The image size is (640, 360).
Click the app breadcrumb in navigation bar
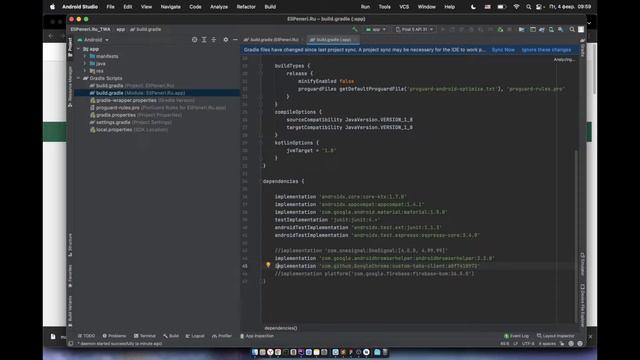click(x=120, y=29)
